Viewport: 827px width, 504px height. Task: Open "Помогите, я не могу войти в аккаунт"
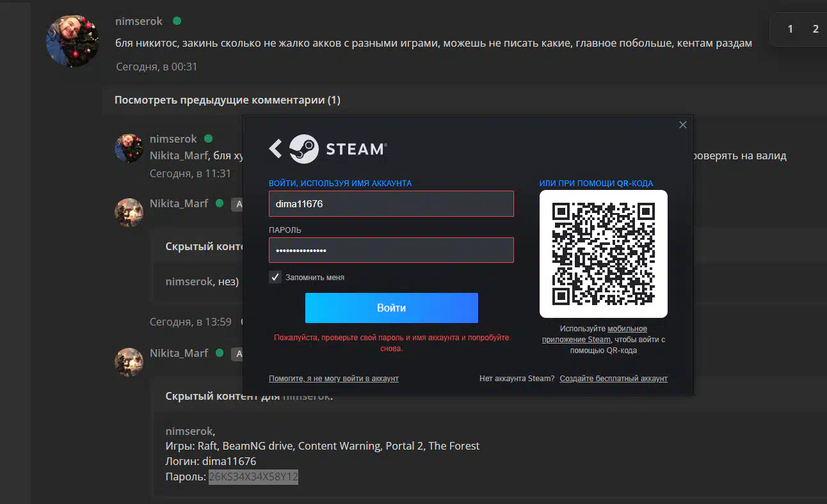coord(333,379)
